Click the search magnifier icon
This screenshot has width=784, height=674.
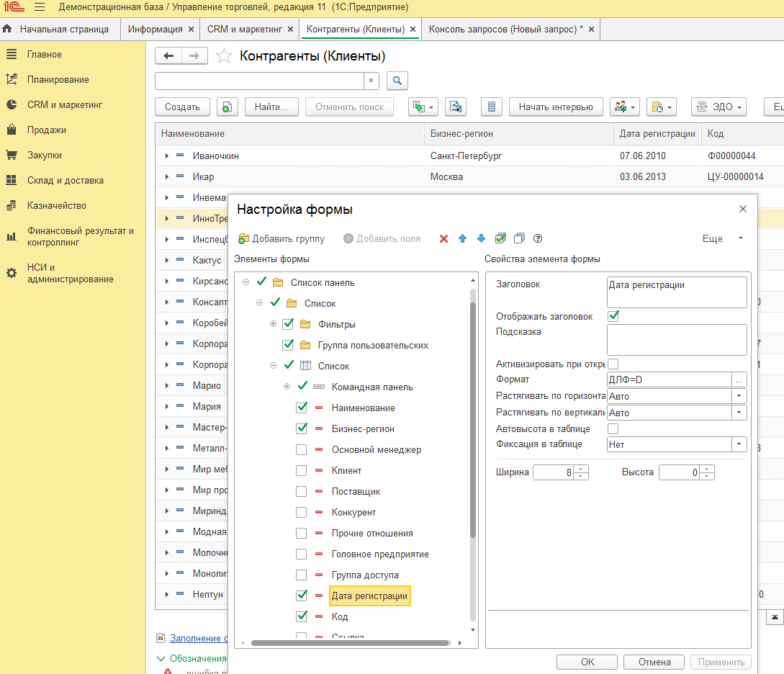[x=397, y=81]
